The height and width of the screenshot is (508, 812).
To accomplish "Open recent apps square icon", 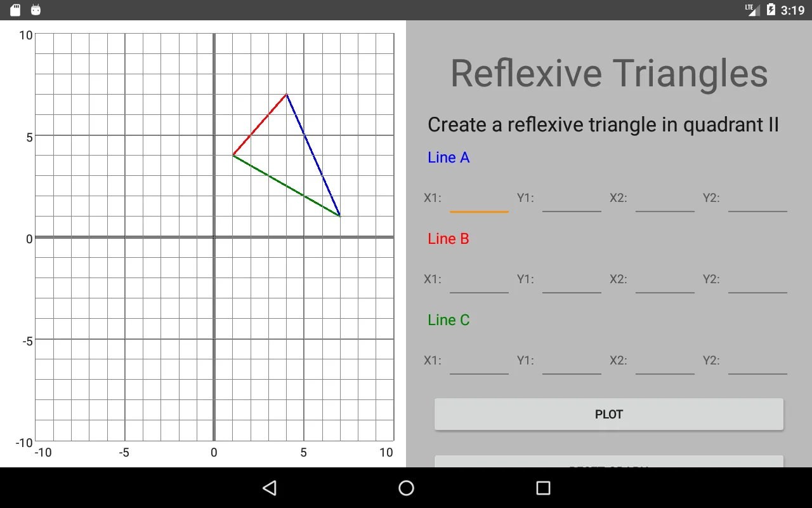I will point(543,488).
